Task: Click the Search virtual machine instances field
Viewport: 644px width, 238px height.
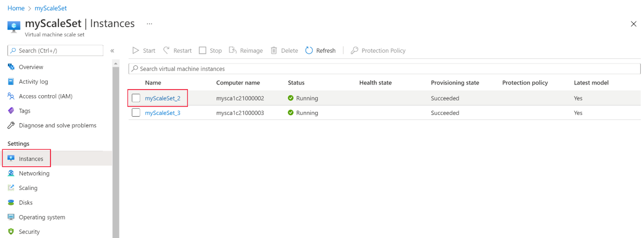Action: click(384, 69)
